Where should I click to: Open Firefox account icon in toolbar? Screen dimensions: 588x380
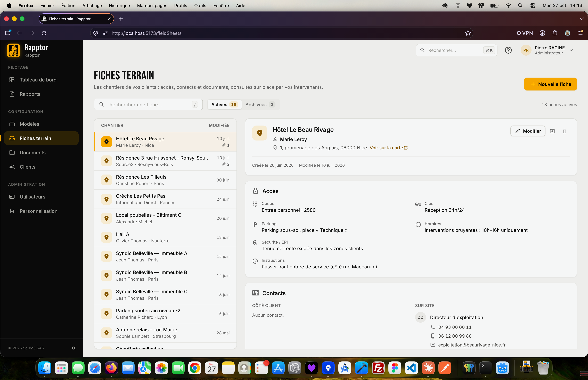(x=542, y=33)
